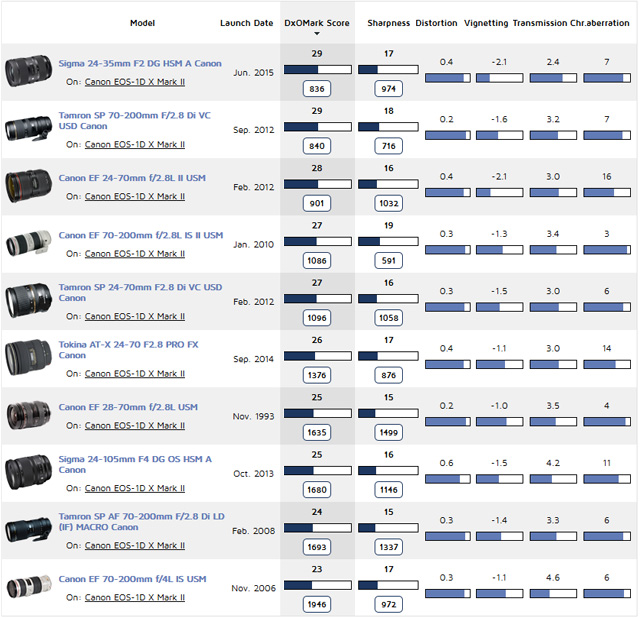The width and height of the screenshot is (640, 618).
Task: Click Tamron SP 70-200mm VC lens thumbnail
Action: click(x=29, y=128)
